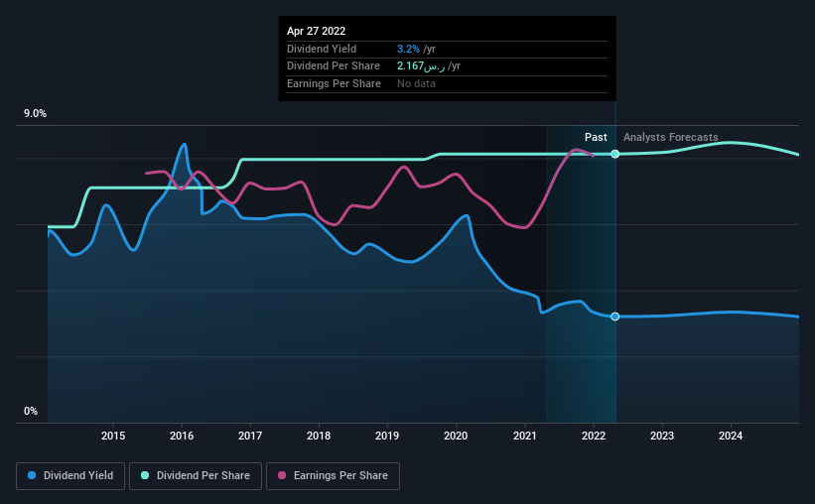Click the 2017 x-axis label
The width and height of the screenshot is (815, 504).
[x=250, y=436]
